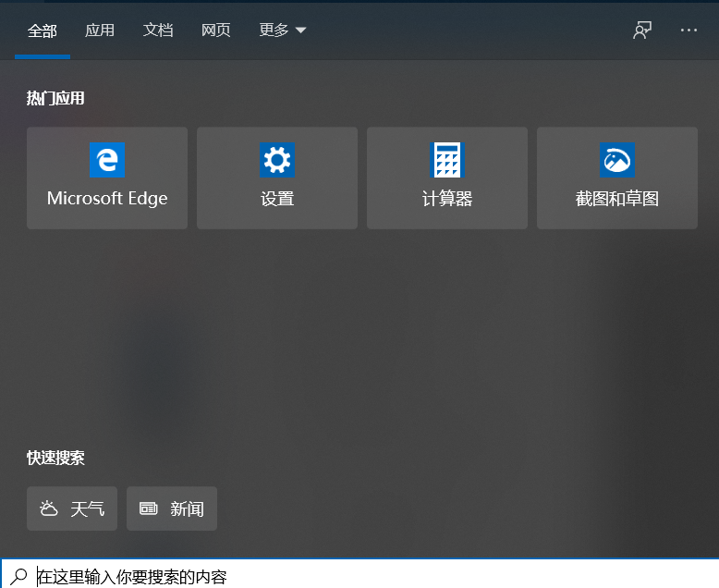719x588 pixels.
Task: Switch to the 文档 tab
Action: [158, 31]
